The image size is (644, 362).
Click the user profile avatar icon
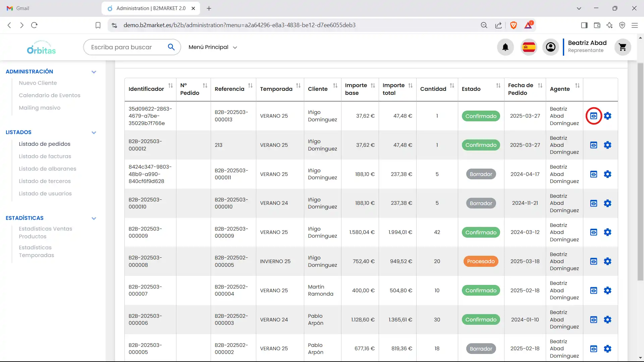550,47
